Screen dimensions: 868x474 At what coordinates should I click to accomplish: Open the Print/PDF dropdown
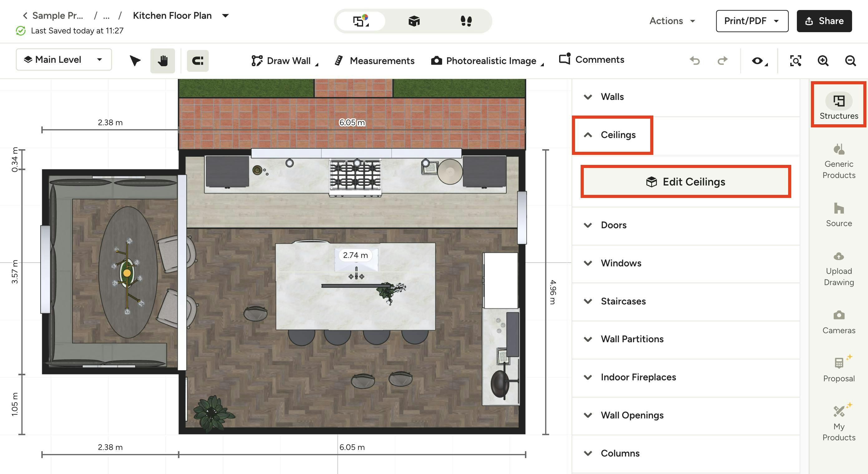click(x=752, y=21)
